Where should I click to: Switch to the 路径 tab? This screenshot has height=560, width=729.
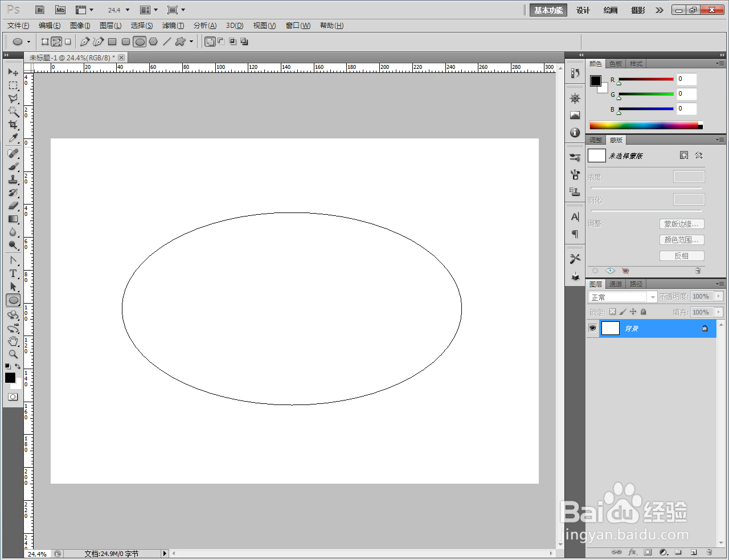636,284
